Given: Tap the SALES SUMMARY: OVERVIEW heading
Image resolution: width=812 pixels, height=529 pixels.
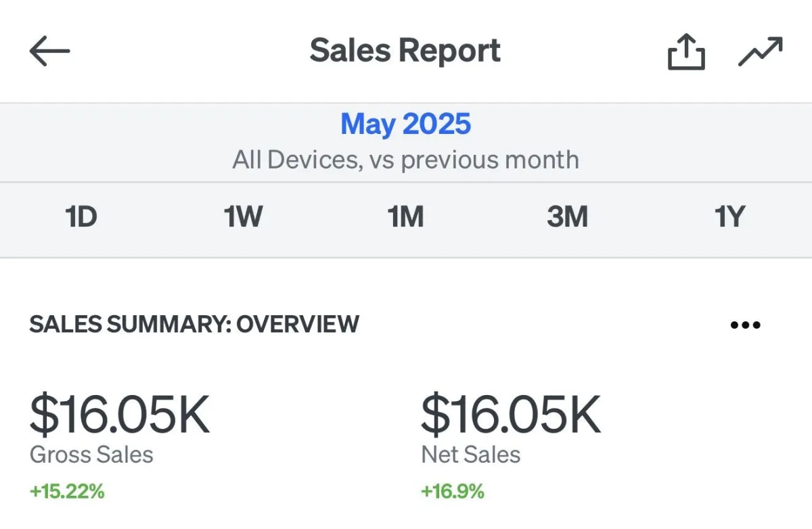Looking at the screenshot, I should [194, 324].
